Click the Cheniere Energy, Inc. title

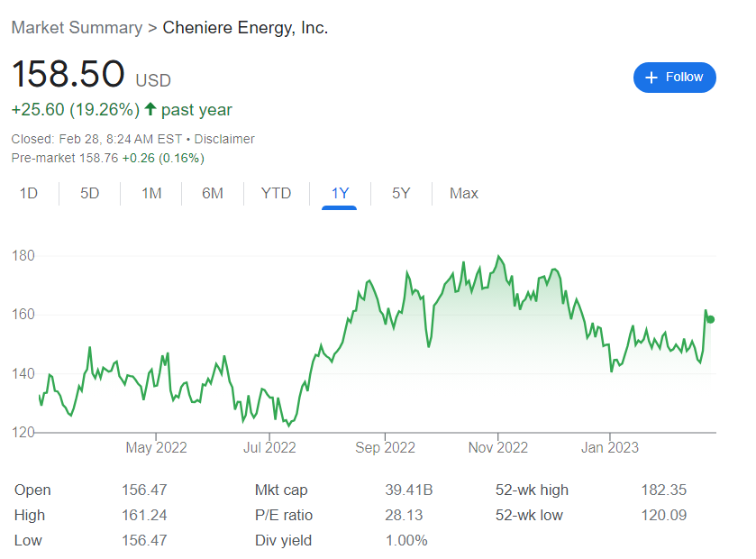[x=245, y=27]
